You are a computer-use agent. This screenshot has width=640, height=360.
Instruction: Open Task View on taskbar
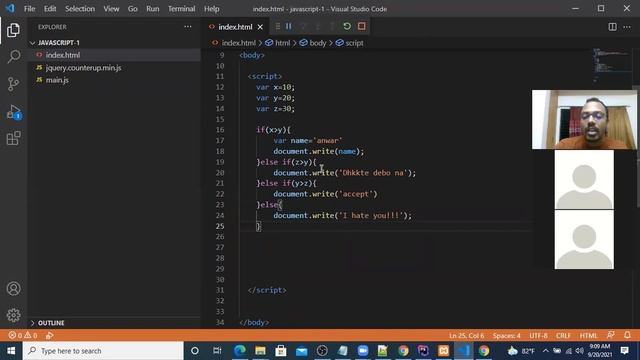217,351
